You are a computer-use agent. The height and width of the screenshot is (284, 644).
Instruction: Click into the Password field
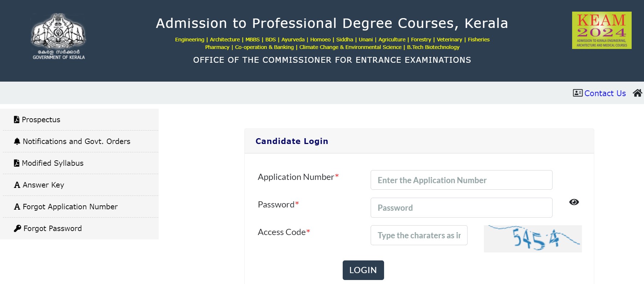461,207
